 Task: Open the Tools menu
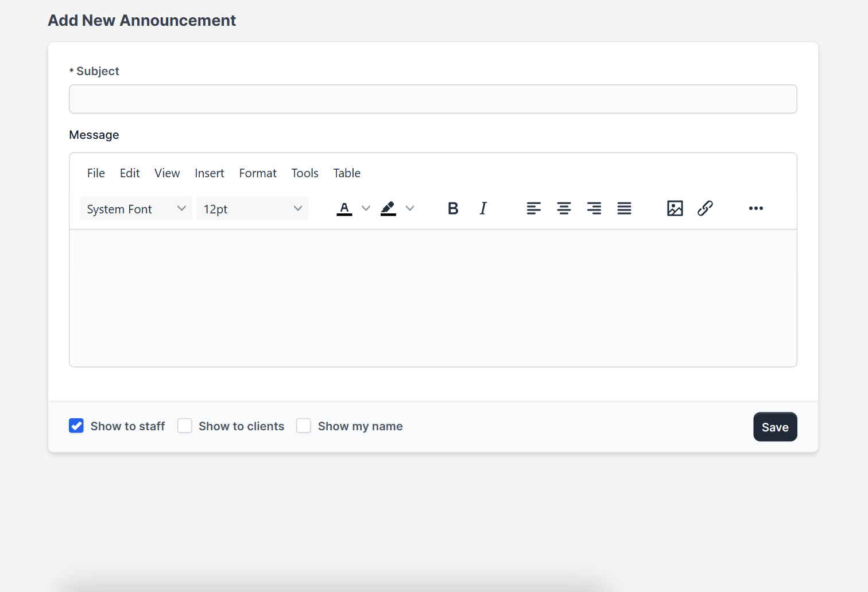(305, 173)
